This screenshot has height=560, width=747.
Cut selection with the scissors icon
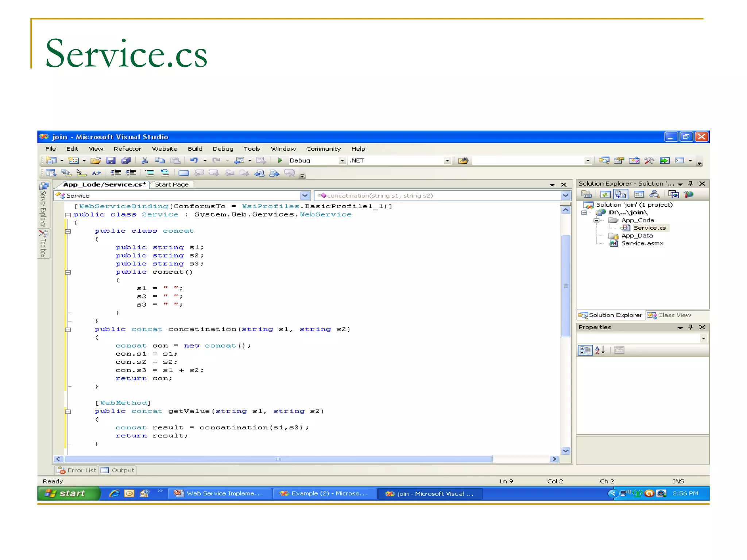click(144, 160)
